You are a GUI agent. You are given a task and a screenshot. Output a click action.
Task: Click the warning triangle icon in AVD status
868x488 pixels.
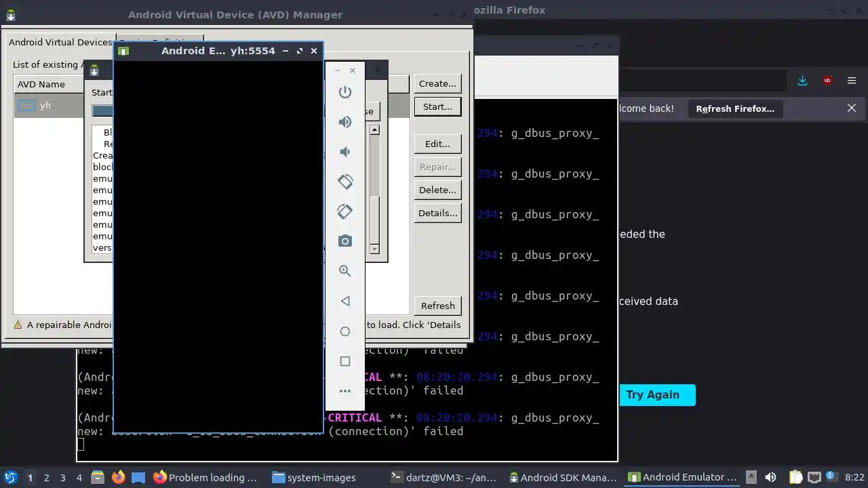18,325
